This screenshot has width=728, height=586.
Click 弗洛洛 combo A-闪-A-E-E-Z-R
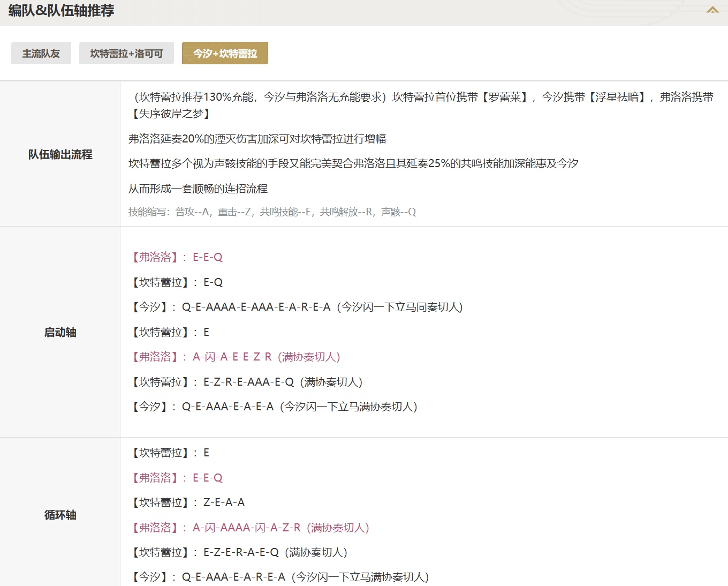tap(235, 357)
